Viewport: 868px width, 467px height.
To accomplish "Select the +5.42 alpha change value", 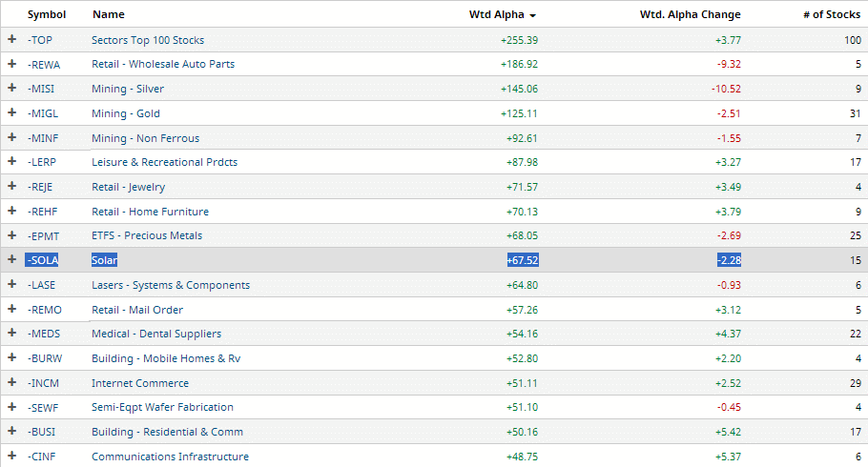I will click(x=728, y=432).
